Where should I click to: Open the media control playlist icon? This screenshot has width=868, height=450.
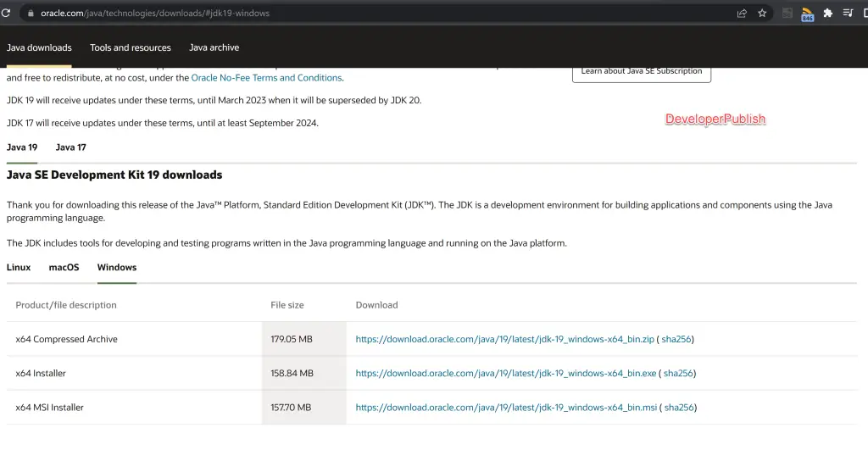(848, 13)
